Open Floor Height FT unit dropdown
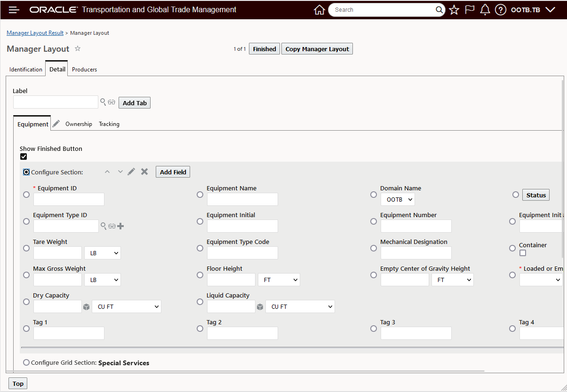This screenshot has width=567, height=392. coord(279,280)
